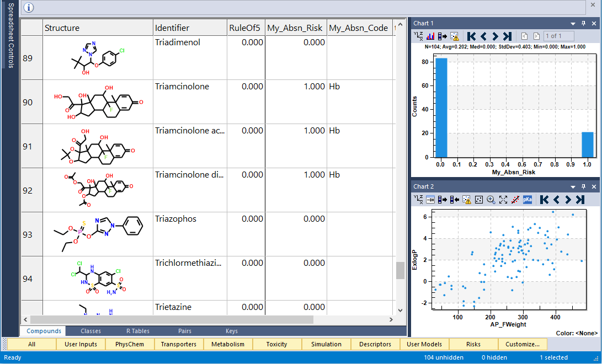This screenshot has width=602, height=364.
Task: Expand the Spreadsheet Controls side panel
Action: tap(10, 35)
